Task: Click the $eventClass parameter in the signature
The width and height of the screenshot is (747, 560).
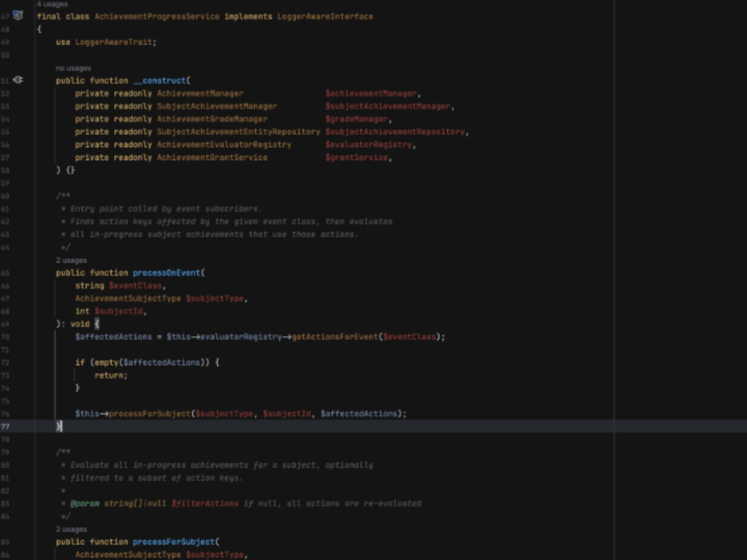Action: (x=135, y=286)
